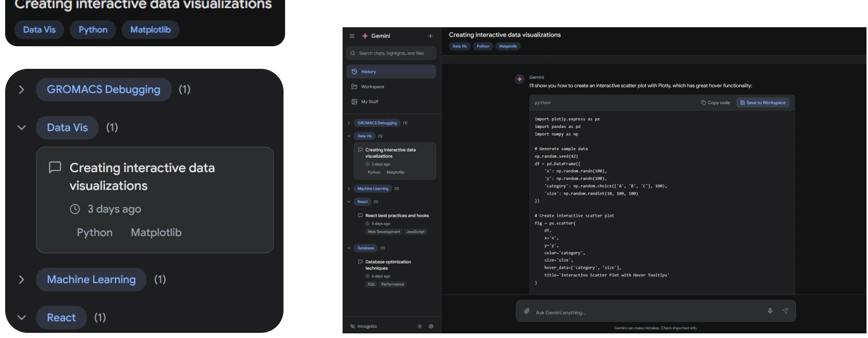Image resolution: width=868 pixels, height=338 pixels.
Task: Click the Gemini sparkle logo in the sidebar header
Action: (x=365, y=36)
